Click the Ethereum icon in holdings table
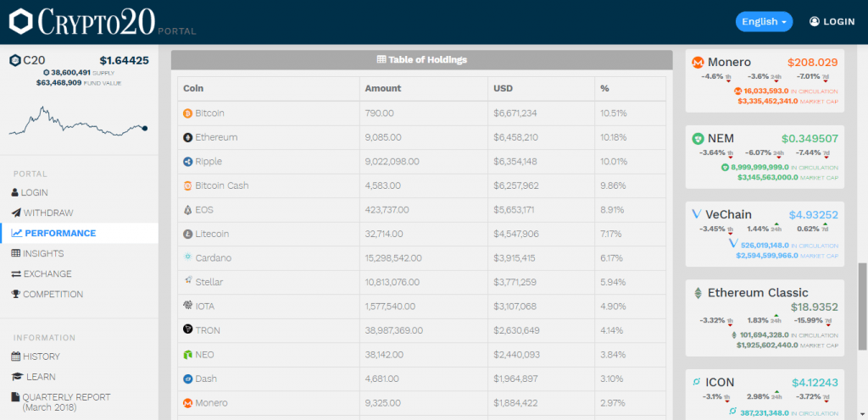This screenshot has height=420, width=868. [x=187, y=137]
